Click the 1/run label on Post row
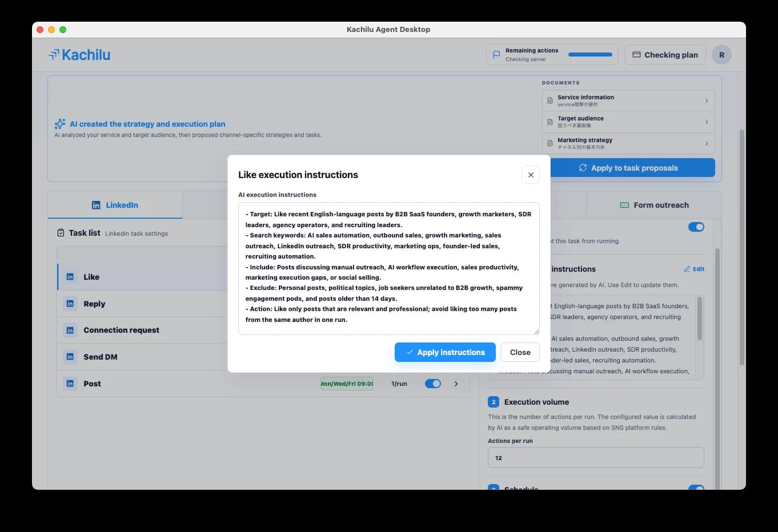 [x=399, y=384]
